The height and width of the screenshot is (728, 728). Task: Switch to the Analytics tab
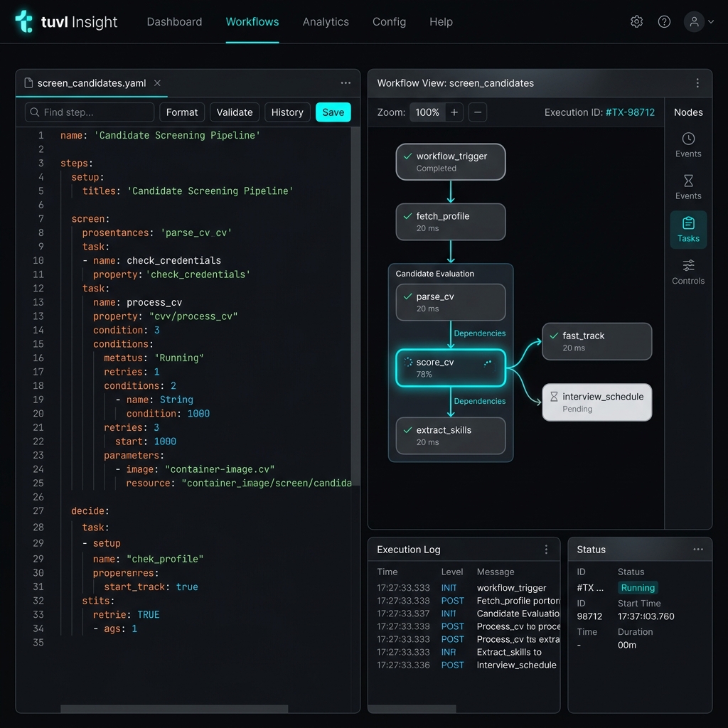click(x=326, y=22)
